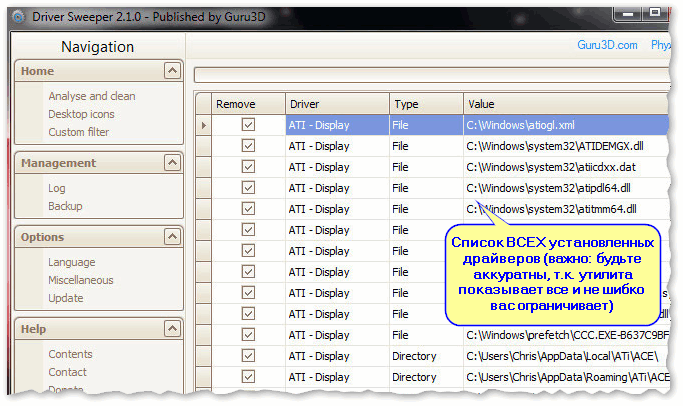Select C:\Windows\system32\atipdl64.dll value cell
This screenshot has width=683, height=406.
click(x=566, y=188)
